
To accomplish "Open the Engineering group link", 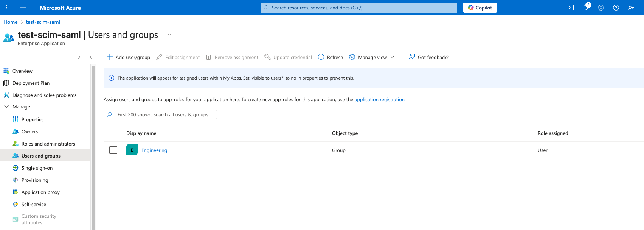I will [154, 150].
